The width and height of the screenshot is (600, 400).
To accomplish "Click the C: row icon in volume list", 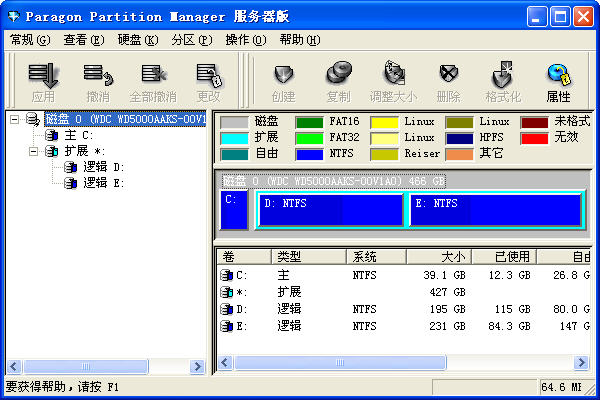I will (x=227, y=275).
